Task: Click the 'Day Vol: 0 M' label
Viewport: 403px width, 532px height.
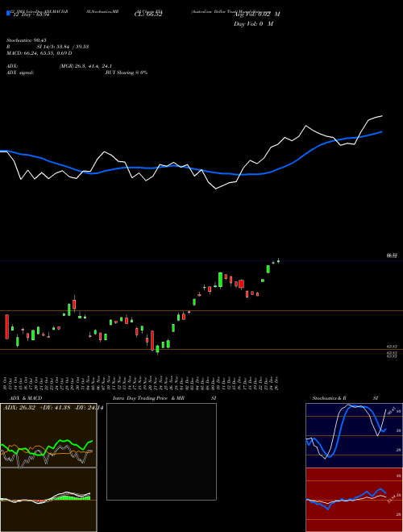Action: pos(253,24)
